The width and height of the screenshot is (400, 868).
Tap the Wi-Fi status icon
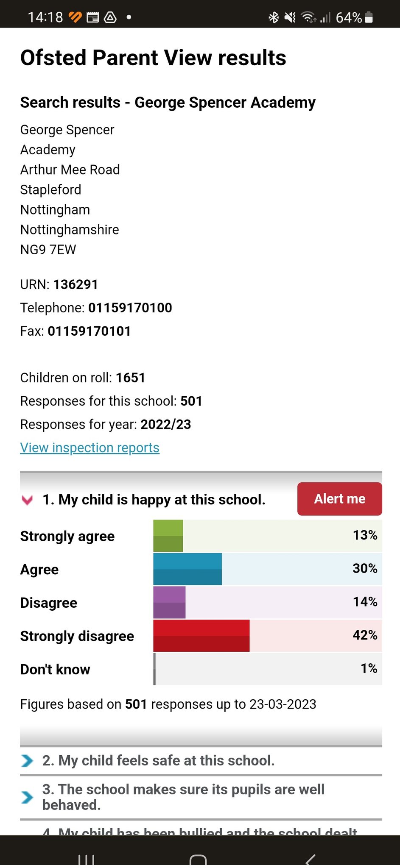(308, 17)
